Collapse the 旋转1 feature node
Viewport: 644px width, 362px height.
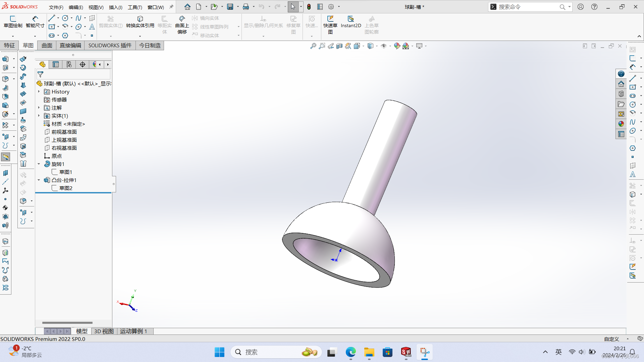pyautogui.click(x=39, y=164)
